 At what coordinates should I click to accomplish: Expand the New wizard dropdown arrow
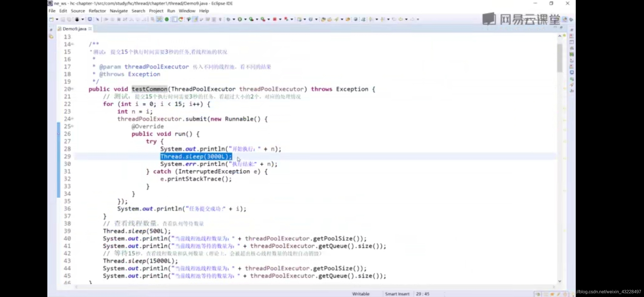pos(57,19)
